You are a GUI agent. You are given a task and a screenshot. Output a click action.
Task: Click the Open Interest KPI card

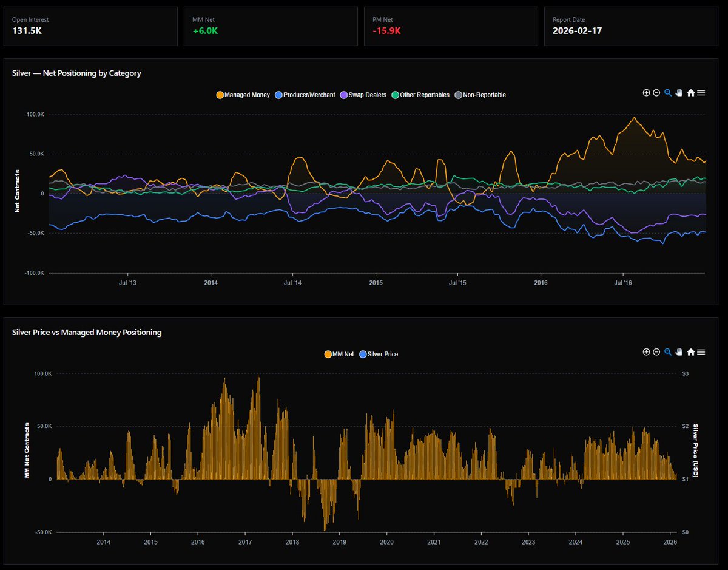point(90,26)
